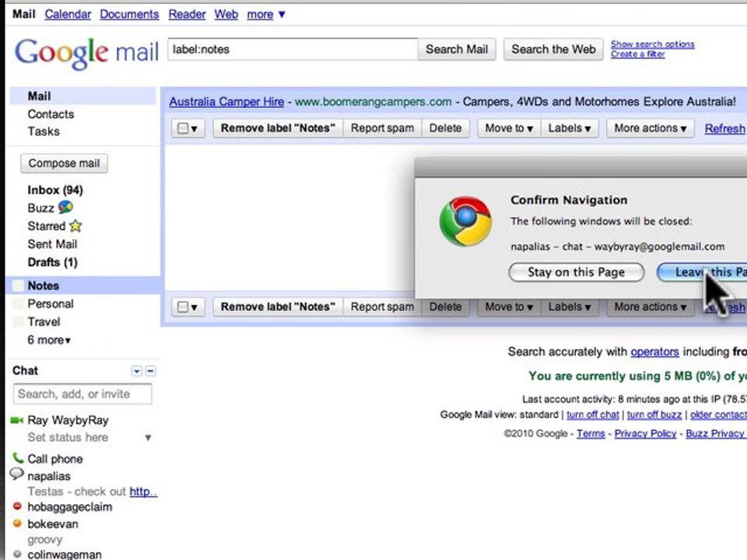
Task: Click Stay on this Page
Action: (x=577, y=272)
